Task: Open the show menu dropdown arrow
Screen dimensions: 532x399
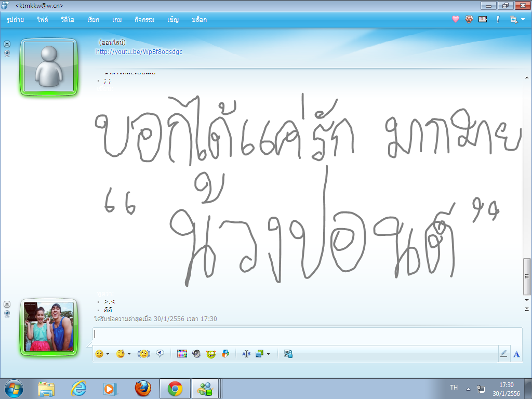Action: pos(523,19)
